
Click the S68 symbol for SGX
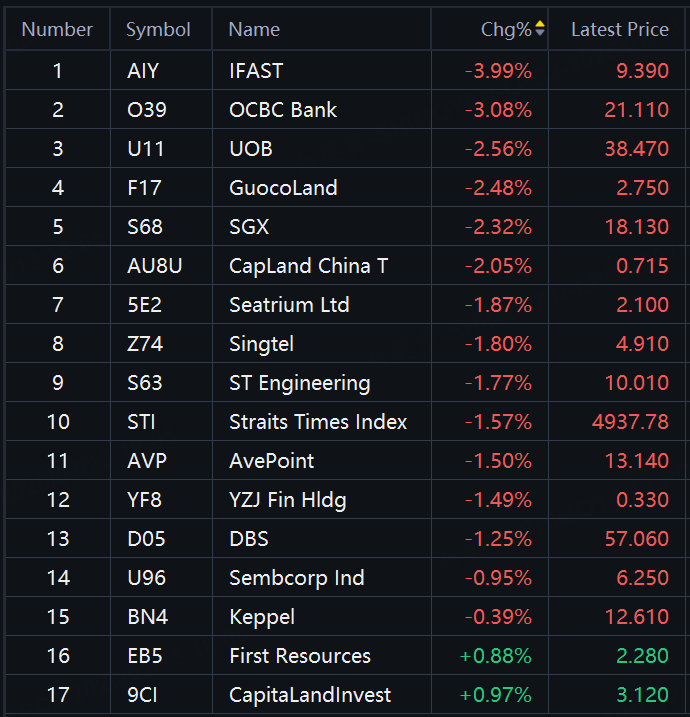[x=144, y=227]
